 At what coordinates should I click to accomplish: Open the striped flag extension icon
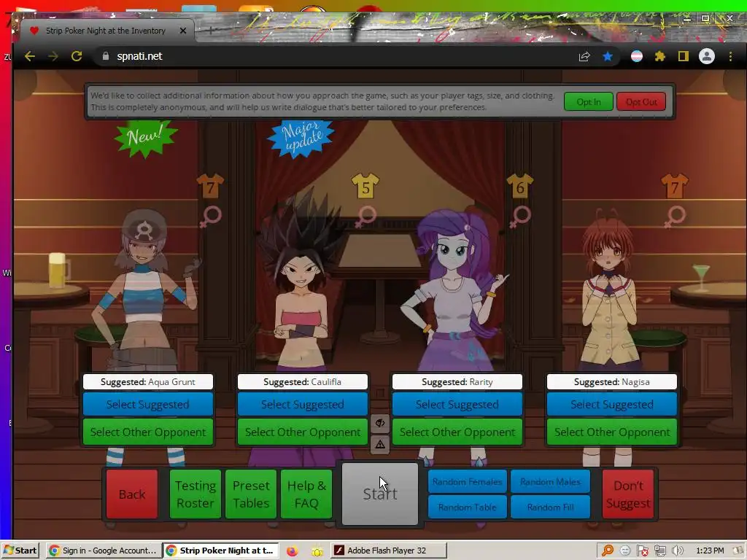[636, 57]
